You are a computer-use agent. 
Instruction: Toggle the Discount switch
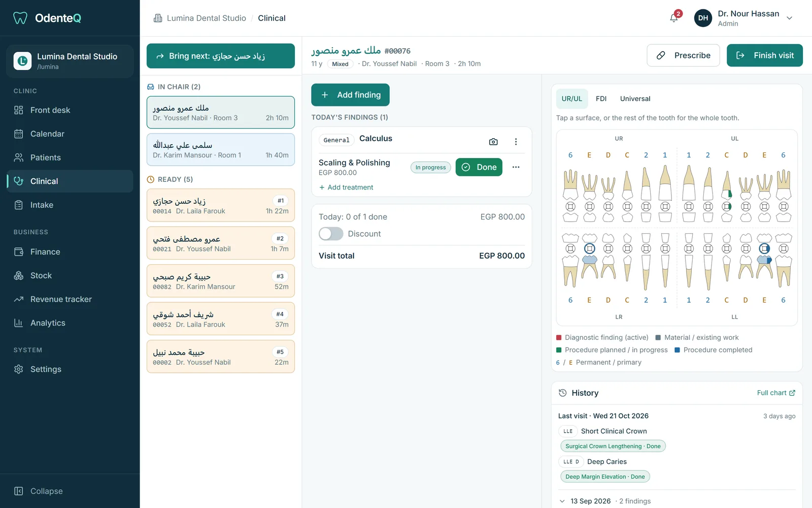coord(331,234)
